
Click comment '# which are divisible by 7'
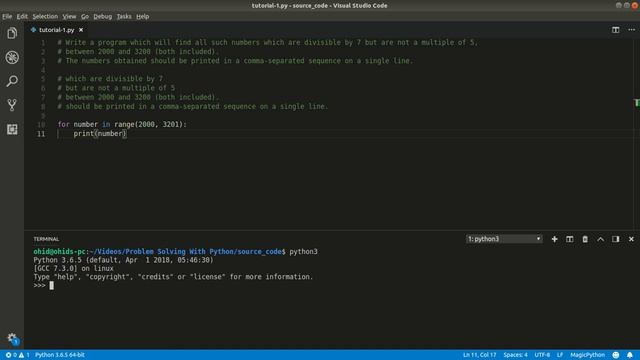click(x=110, y=79)
